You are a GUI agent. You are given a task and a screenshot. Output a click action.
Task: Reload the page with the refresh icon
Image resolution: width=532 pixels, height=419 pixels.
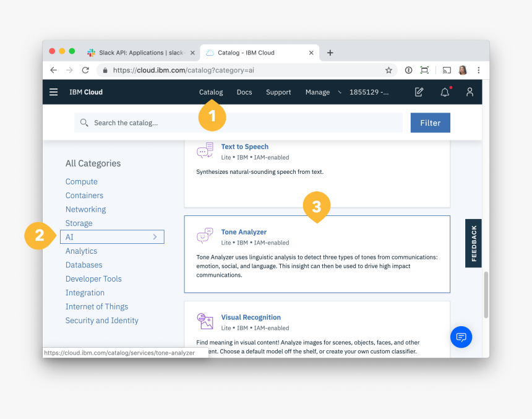pos(85,71)
